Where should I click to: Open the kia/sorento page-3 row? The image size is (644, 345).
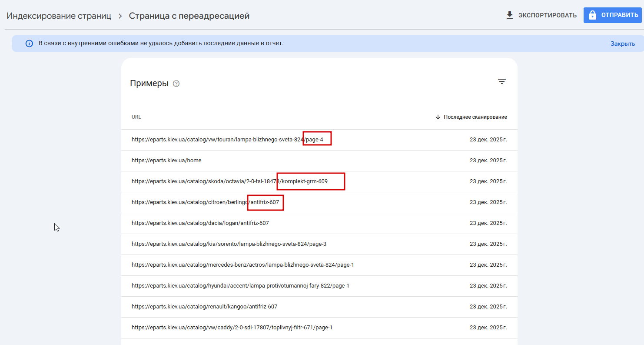319,244
